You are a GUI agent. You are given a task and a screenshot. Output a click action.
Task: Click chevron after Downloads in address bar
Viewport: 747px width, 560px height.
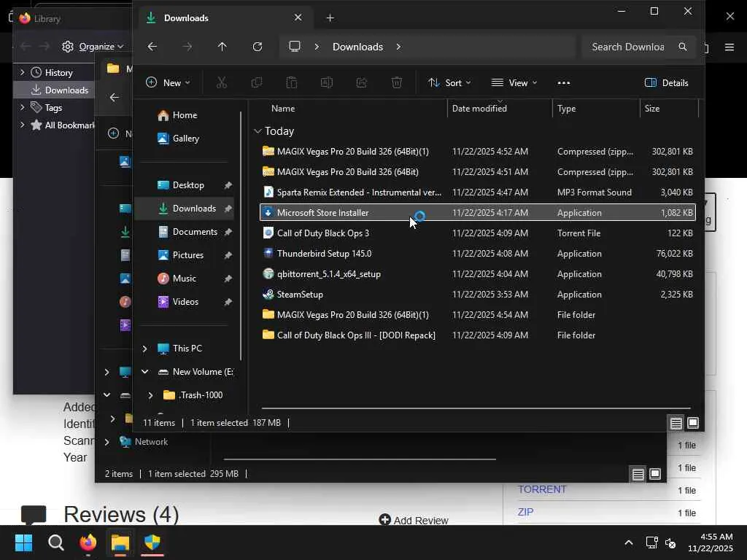(398, 47)
